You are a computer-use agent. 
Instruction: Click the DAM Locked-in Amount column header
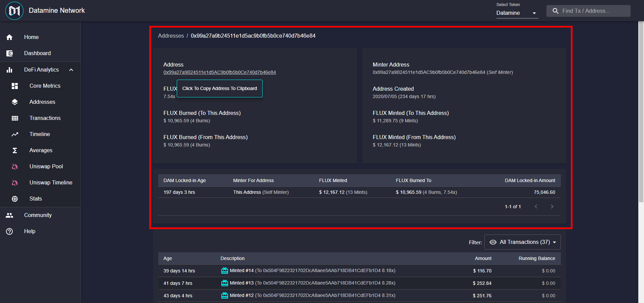[x=530, y=181]
